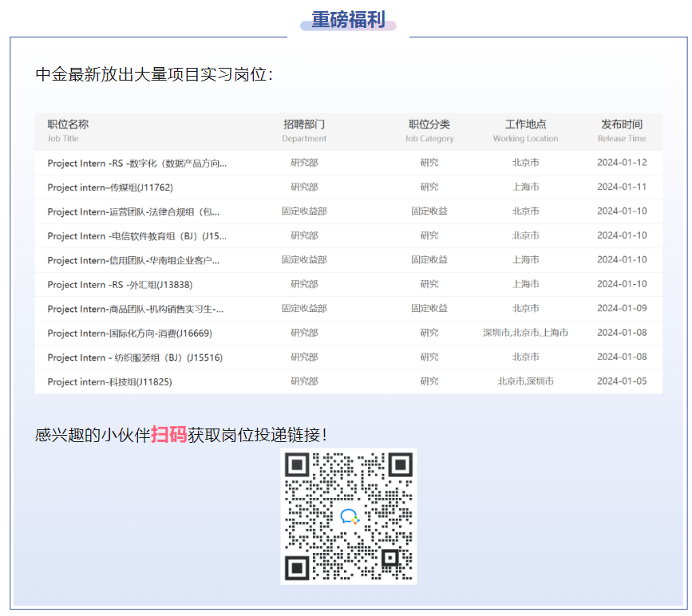The height and width of the screenshot is (616, 692).
Task: Click the 招聘部门 Department column header
Action: coord(304,131)
